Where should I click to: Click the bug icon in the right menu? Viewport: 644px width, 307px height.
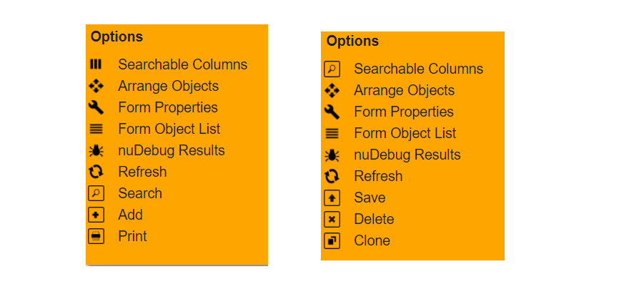332,155
